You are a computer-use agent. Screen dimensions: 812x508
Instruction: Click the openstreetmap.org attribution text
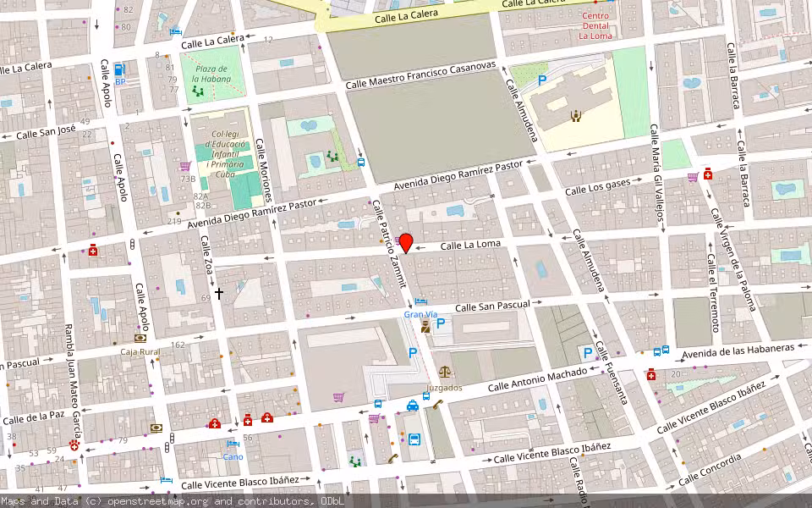click(x=171, y=501)
